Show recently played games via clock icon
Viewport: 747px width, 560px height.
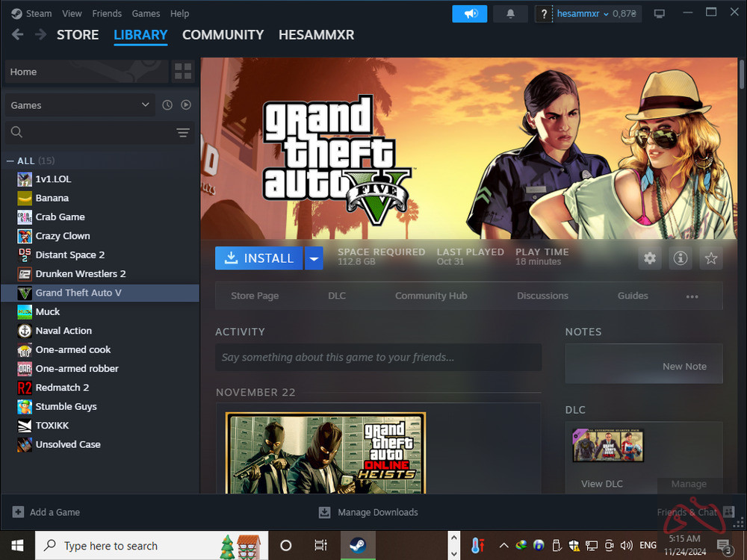pos(166,105)
